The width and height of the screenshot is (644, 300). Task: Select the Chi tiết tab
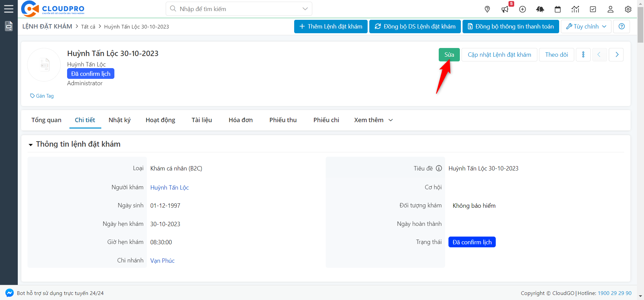click(x=85, y=120)
